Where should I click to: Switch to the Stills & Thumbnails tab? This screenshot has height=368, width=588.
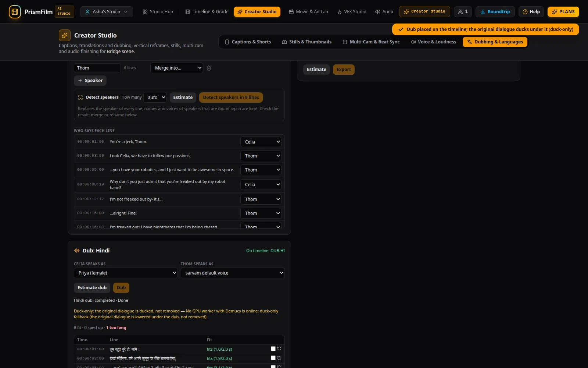pos(306,42)
